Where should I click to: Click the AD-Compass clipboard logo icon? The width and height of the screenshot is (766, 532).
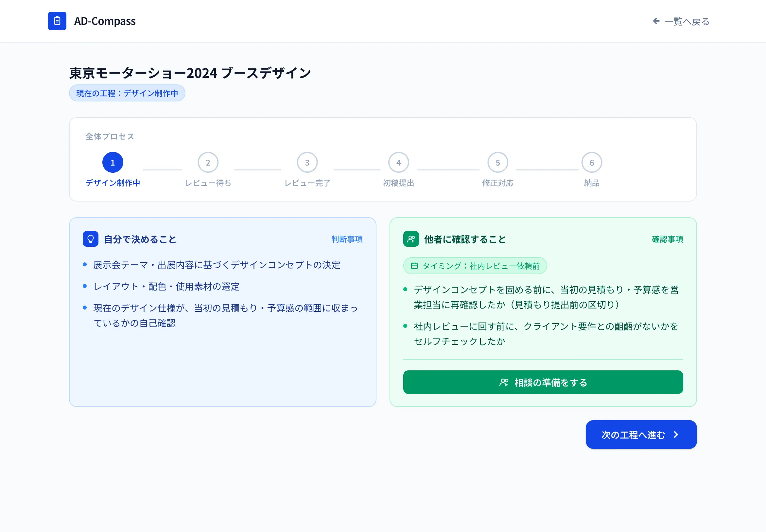[57, 21]
